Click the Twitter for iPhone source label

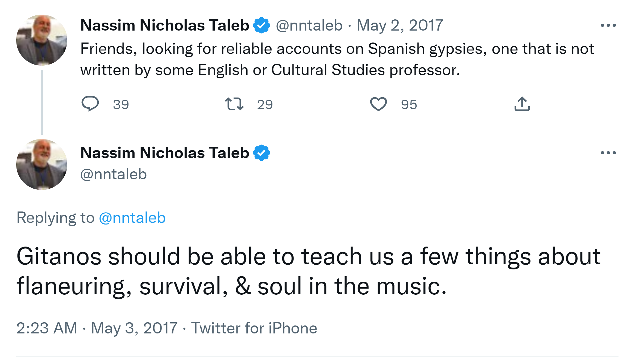[254, 328]
